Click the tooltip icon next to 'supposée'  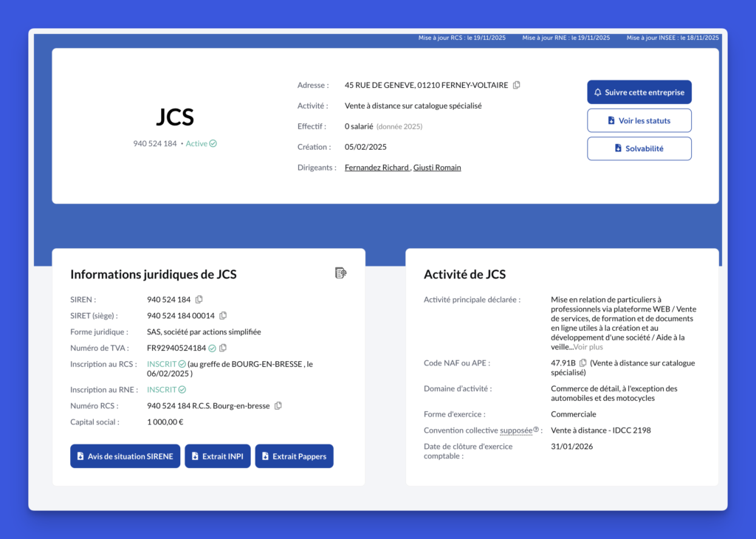tap(535, 428)
